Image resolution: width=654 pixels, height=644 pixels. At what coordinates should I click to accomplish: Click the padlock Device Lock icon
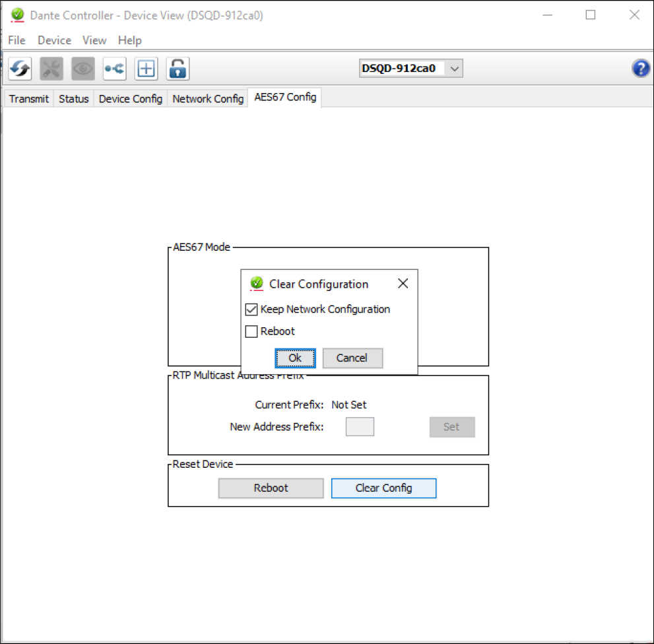[x=178, y=69]
